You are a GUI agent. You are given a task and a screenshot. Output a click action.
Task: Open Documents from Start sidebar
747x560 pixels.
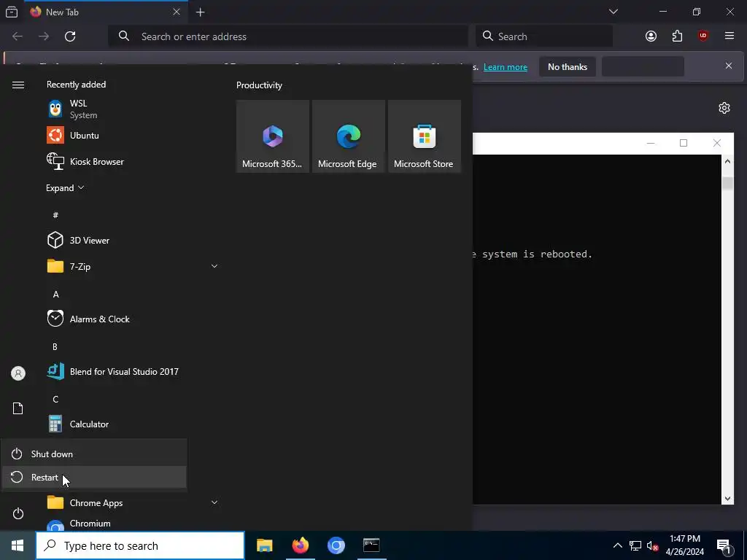point(18,408)
